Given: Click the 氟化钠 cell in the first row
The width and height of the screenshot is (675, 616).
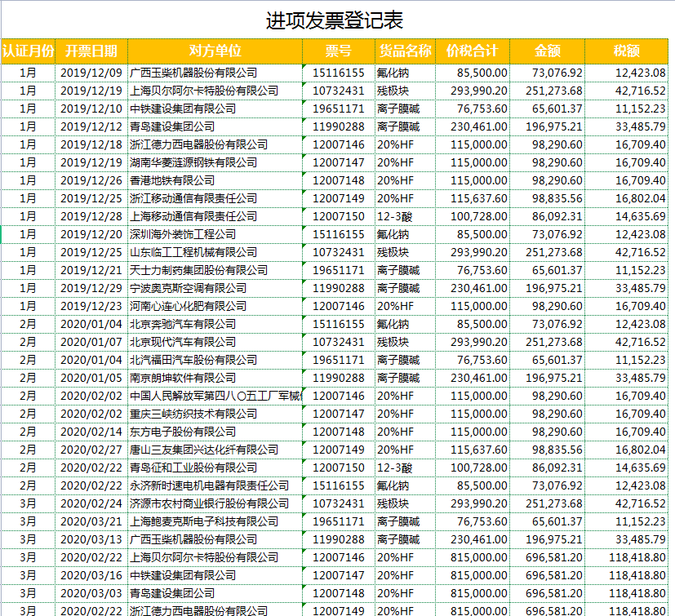Looking at the screenshot, I should 404,72.
